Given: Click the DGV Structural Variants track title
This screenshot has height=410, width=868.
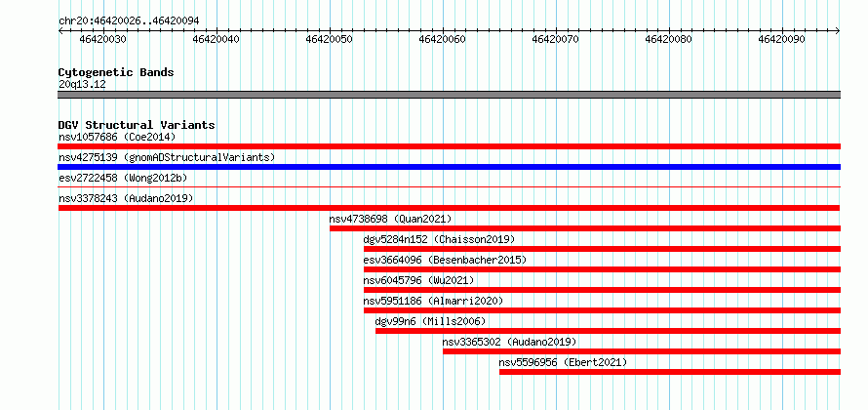Looking at the screenshot, I should click(x=137, y=125).
